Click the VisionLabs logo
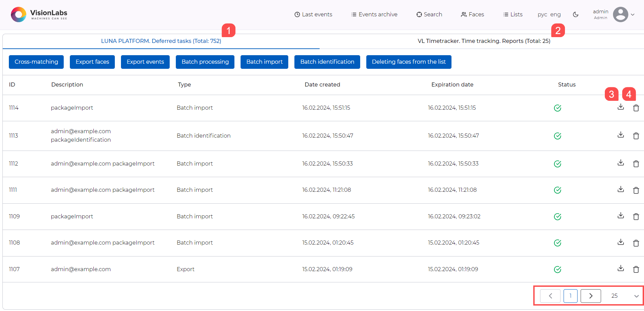The image size is (644, 311). click(39, 14)
